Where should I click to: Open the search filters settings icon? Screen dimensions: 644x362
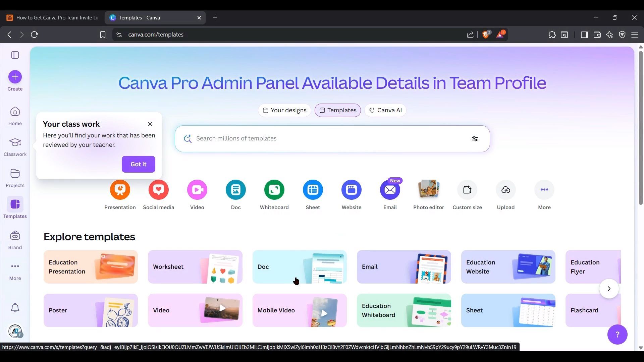475,139
